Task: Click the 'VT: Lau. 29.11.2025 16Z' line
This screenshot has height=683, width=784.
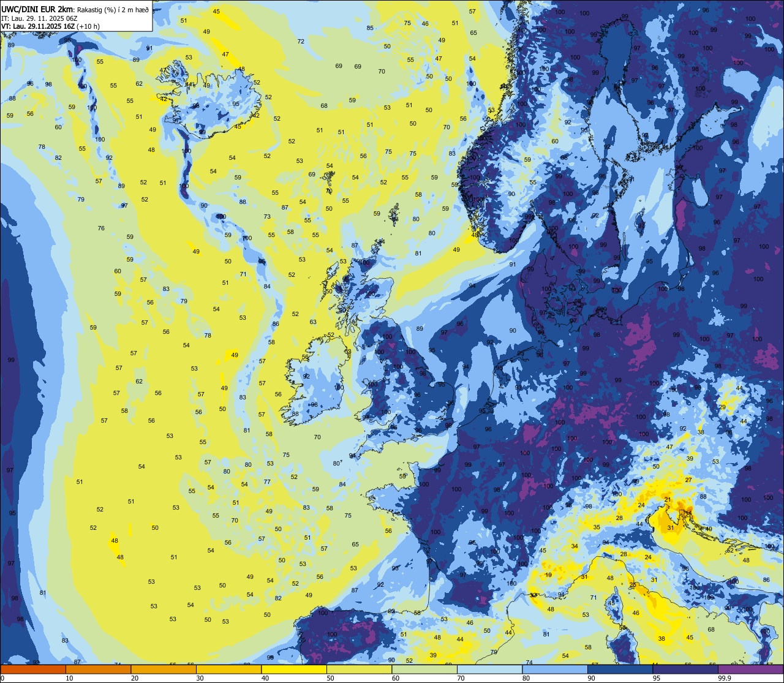Action: (x=38, y=26)
